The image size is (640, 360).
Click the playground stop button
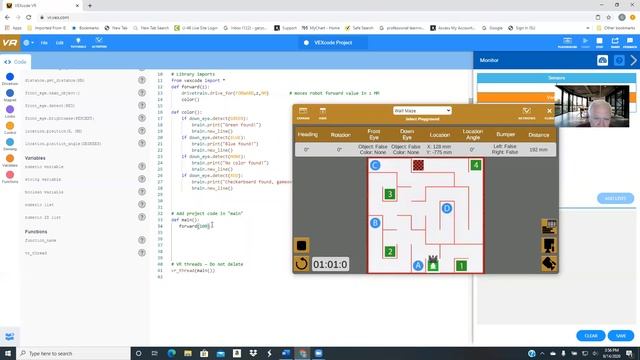(x=302, y=246)
